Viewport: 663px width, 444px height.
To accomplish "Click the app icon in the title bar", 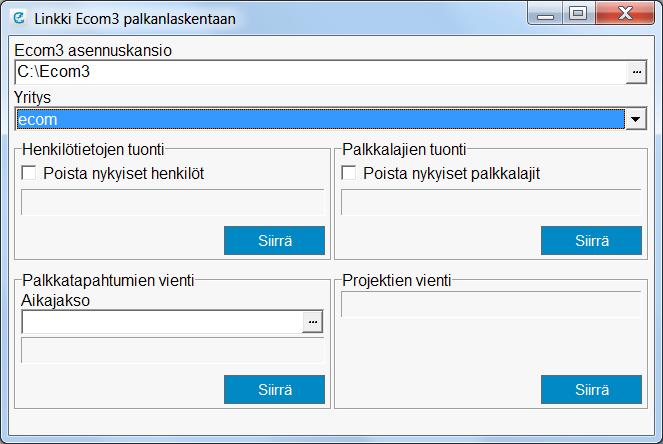I will tap(18, 18).
